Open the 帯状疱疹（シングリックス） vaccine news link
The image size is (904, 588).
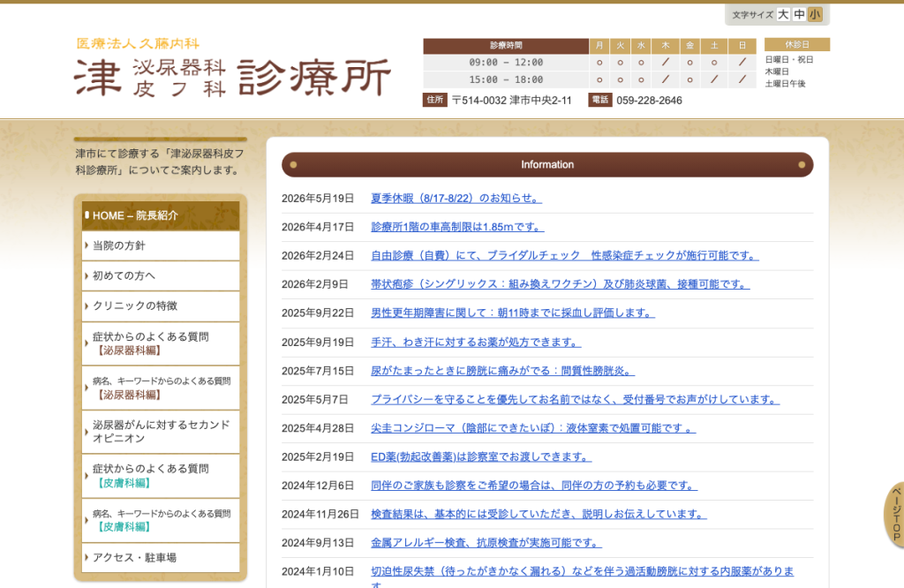560,284
